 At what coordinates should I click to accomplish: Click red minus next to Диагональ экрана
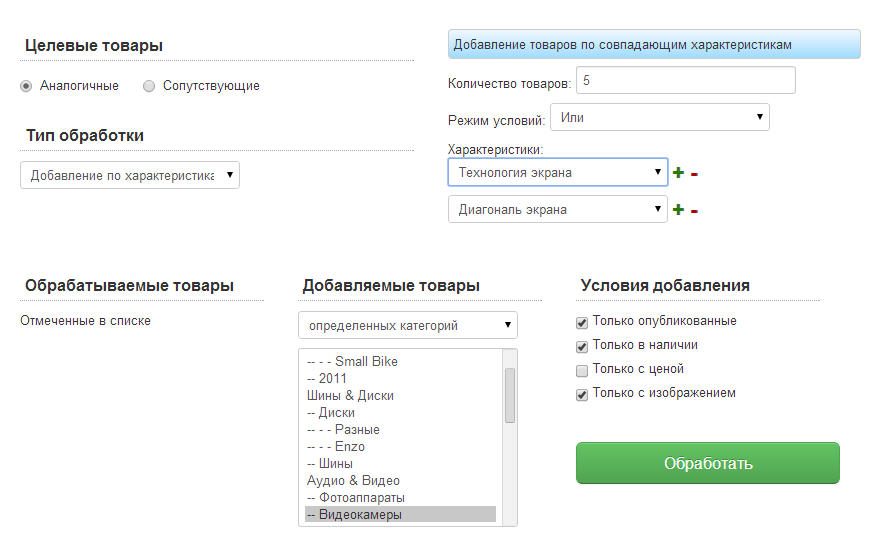pyautogui.click(x=694, y=211)
